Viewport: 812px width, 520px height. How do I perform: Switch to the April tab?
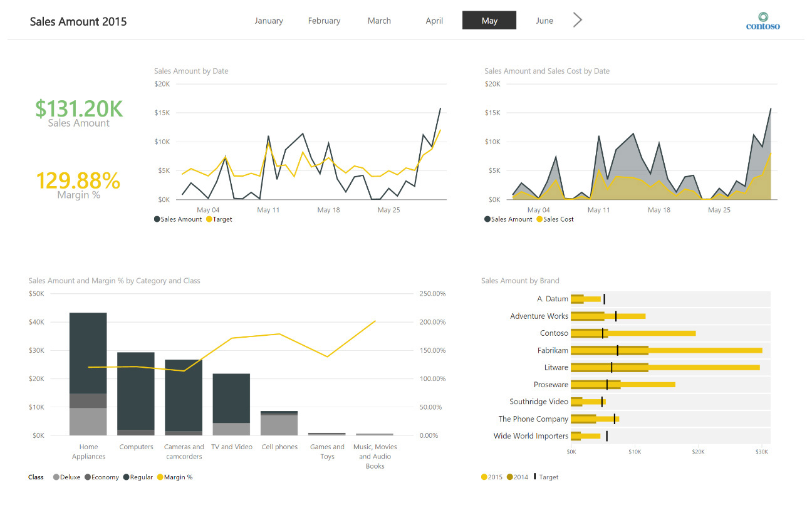coord(434,21)
